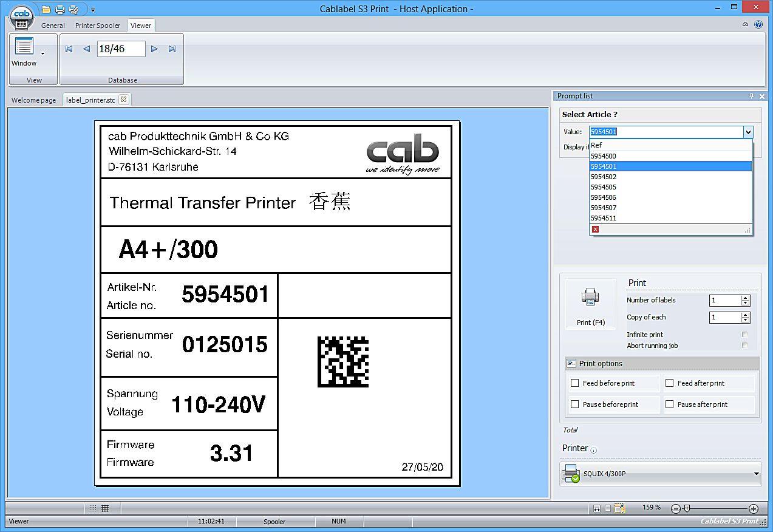773x532 pixels.
Task: Check Pause before print
Action: click(575, 404)
